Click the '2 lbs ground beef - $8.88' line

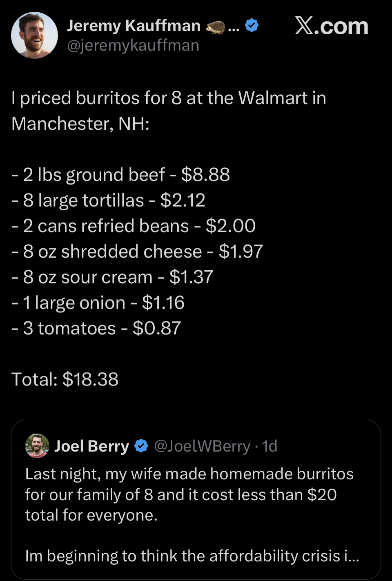tap(121, 175)
